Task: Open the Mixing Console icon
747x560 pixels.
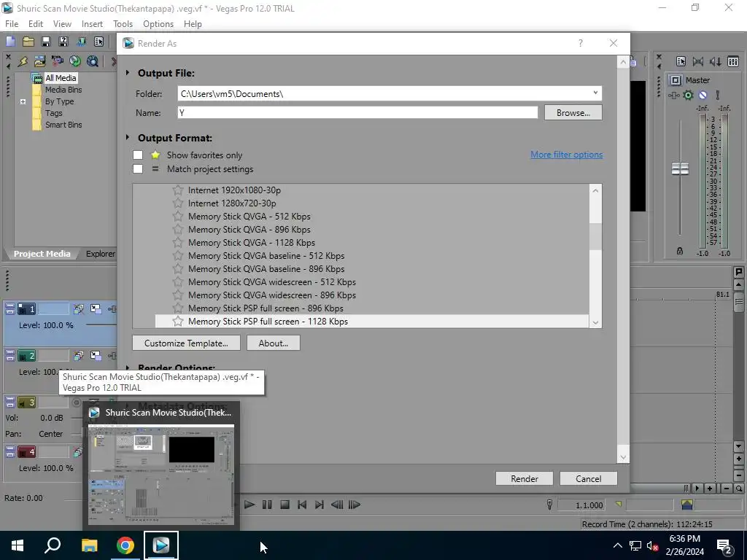Action: 733,61
